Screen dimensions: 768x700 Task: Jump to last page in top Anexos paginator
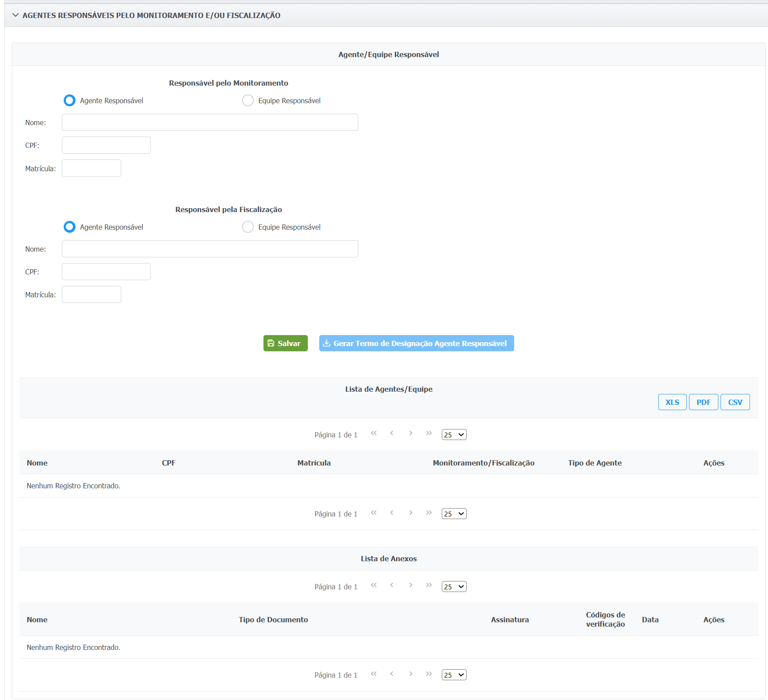point(429,585)
